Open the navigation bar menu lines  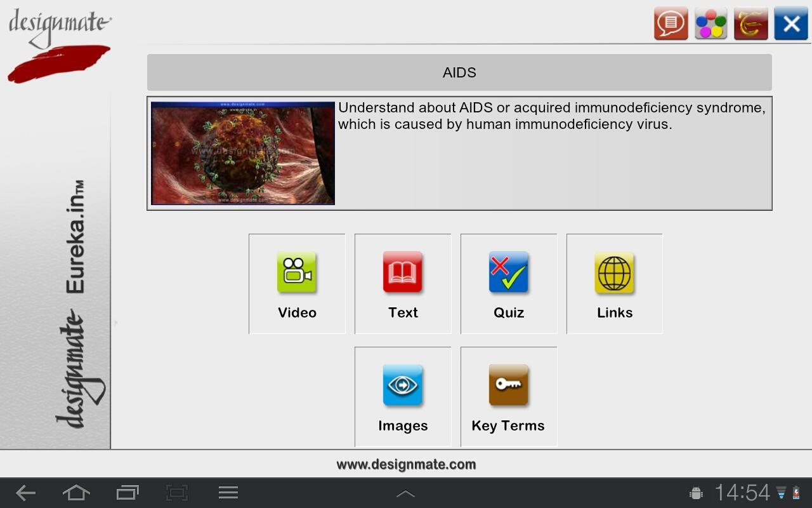pyautogui.click(x=228, y=493)
